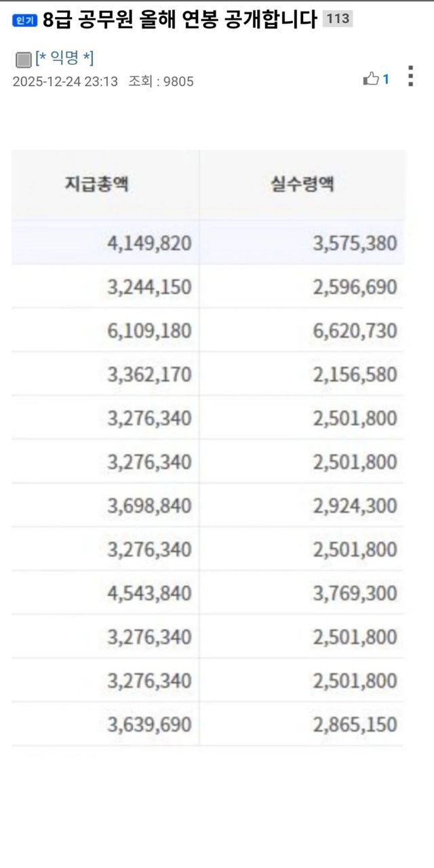Select the 4,543,840 gross pay cell
This screenshot has height=868, width=434.
(x=149, y=594)
